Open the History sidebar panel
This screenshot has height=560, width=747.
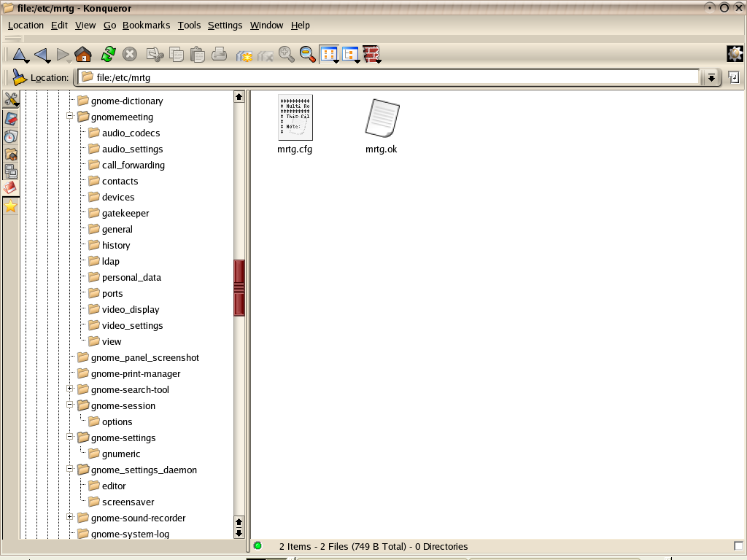tap(10, 136)
